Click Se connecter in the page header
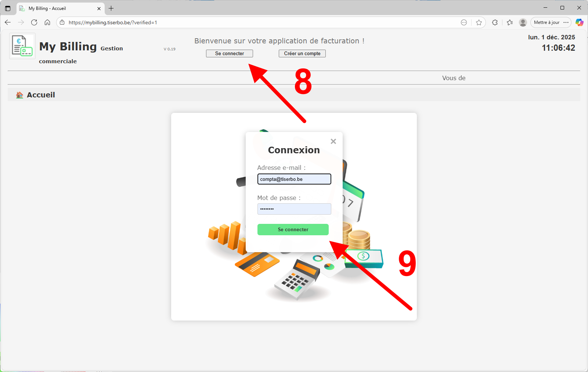The image size is (588, 372). click(229, 54)
